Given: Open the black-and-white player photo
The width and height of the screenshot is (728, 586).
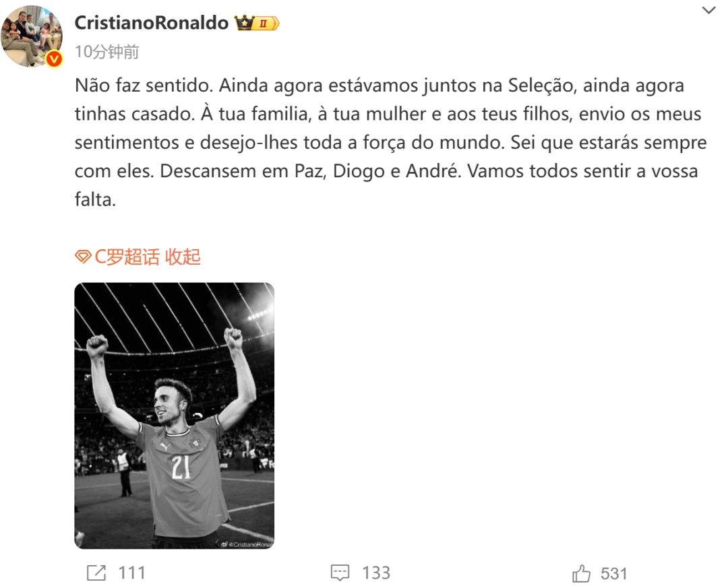Looking at the screenshot, I should (x=174, y=416).
